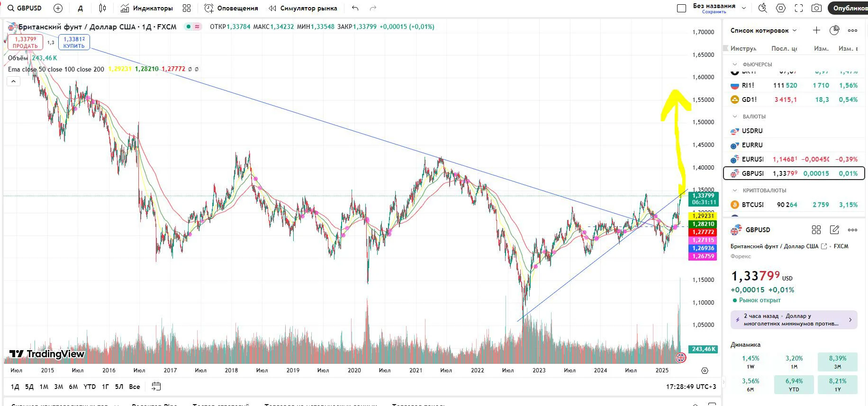Click the redo arrow
The image size is (868, 406).
pyautogui.click(x=373, y=8)
